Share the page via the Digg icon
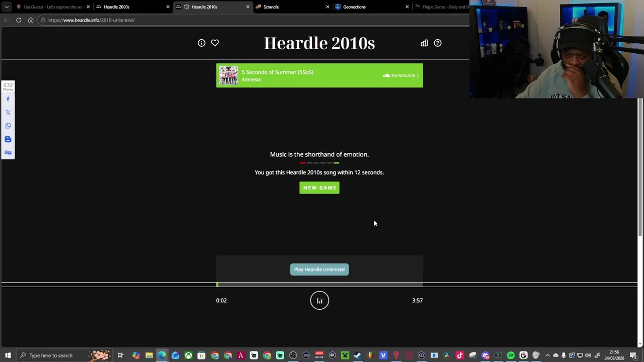 click(x=8, y=152)
